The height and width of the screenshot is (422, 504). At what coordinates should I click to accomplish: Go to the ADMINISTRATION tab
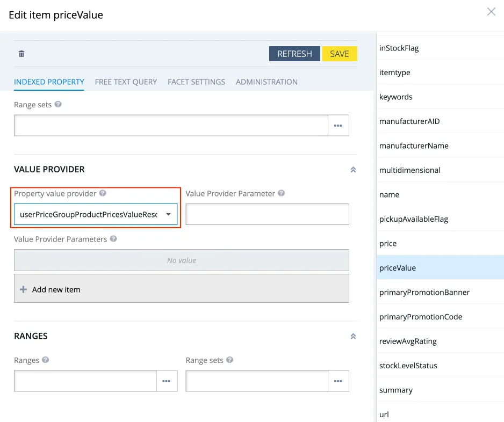tap(267, 82)
